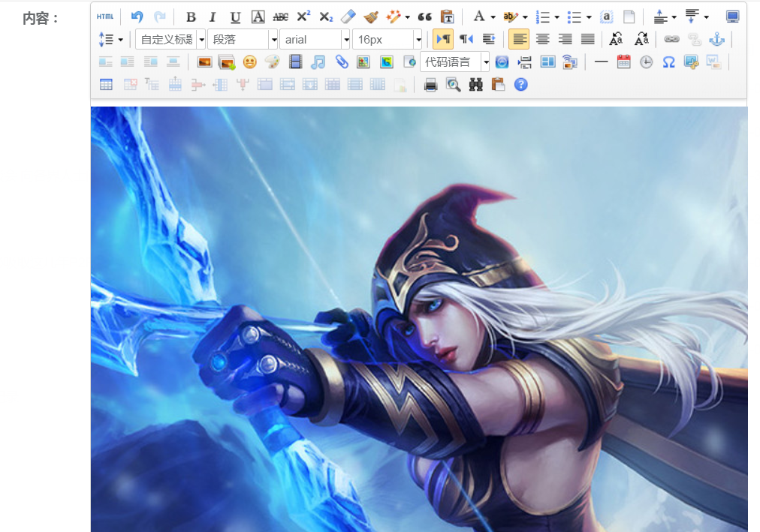Screen dimensions: 760x532
Task: Expand paragraph spacing before arrow
Action: (x=674, y=17)
